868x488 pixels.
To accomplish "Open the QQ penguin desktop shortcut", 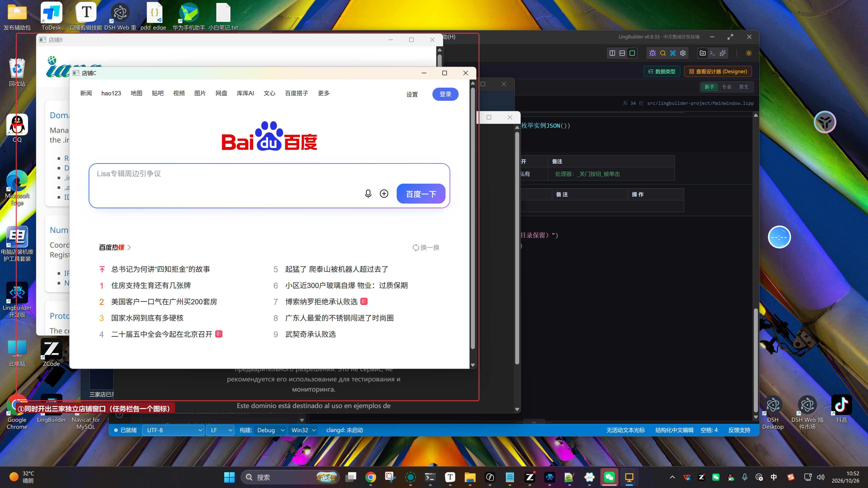I will 17,128.
